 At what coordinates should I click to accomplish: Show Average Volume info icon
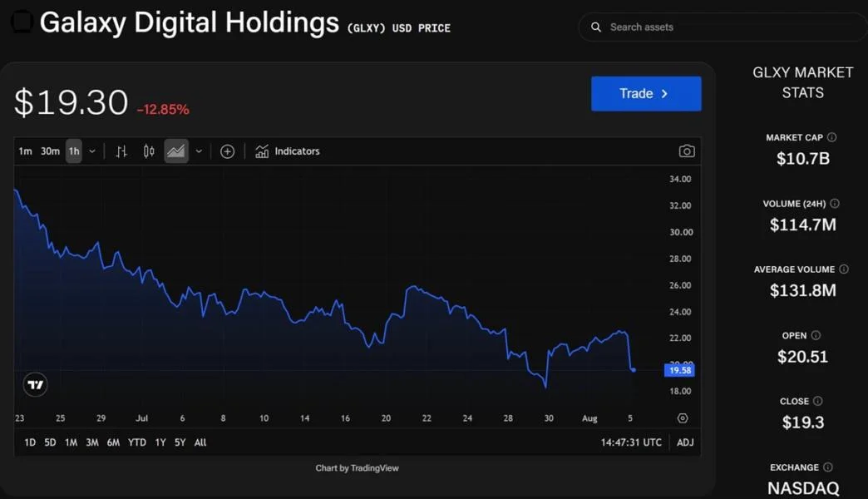844,269
